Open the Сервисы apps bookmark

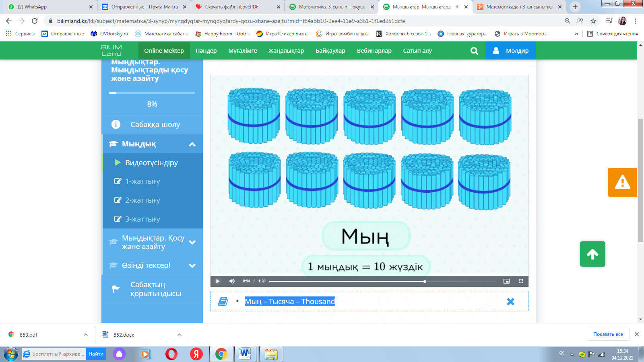[20, 34]
